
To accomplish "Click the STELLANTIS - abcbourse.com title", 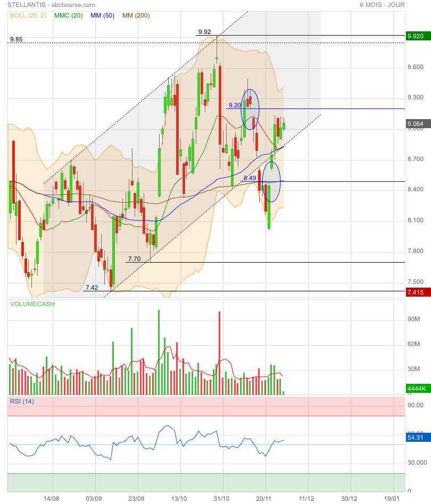I will pos(51,5).
